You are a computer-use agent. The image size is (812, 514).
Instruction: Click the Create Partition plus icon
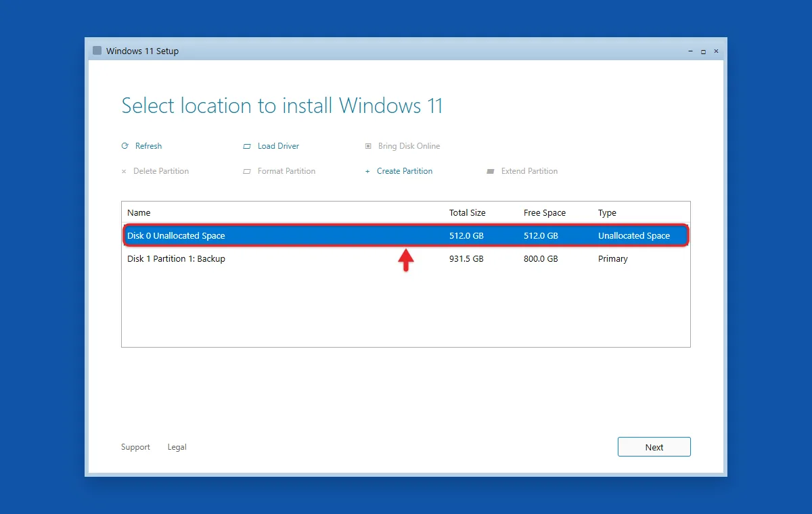367,171
